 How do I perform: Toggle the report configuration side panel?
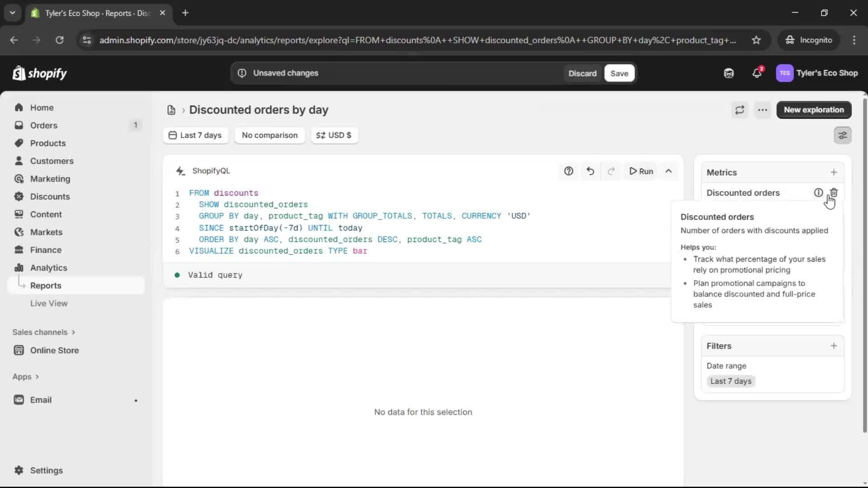[x=842, y=135]
